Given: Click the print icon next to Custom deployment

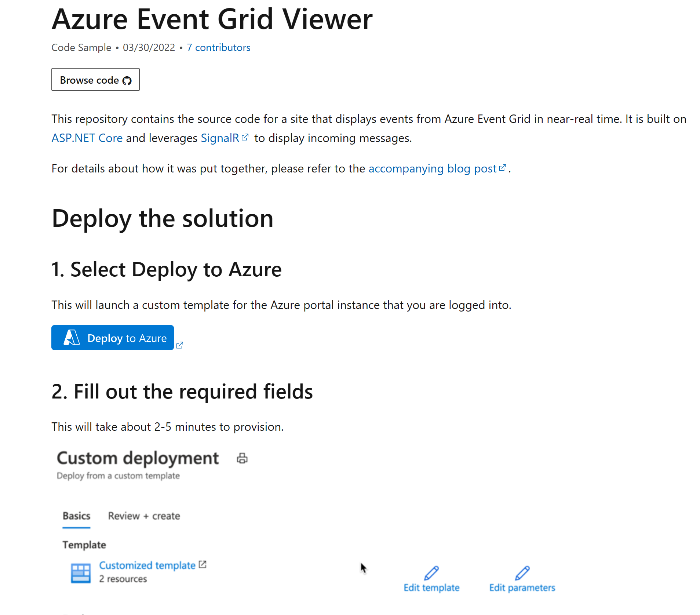Looking at the screenshot, I should (242, 458).
